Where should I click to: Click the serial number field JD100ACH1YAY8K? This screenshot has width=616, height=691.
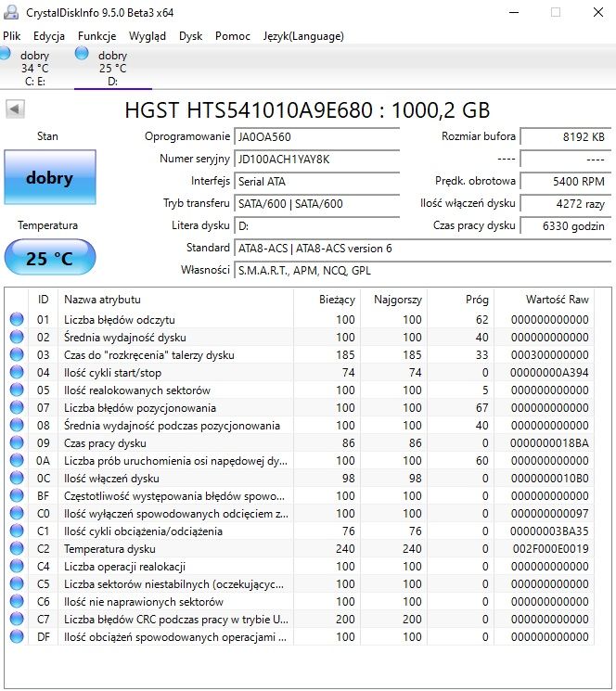[316, 160]
